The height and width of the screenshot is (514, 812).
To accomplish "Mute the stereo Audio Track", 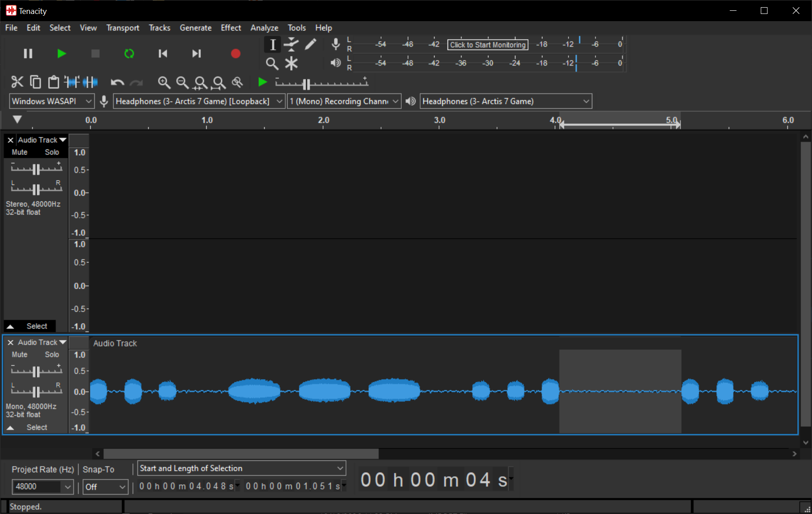I will coord(19,152).
